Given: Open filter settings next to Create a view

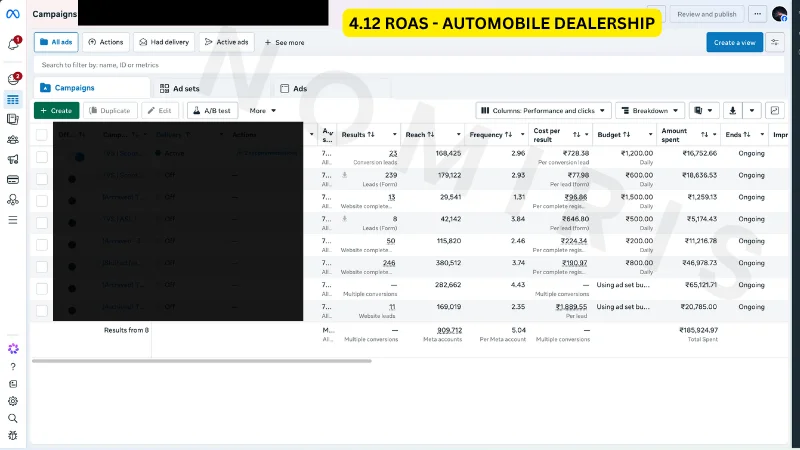Looking at the screenshot, I should pos(774,42).
